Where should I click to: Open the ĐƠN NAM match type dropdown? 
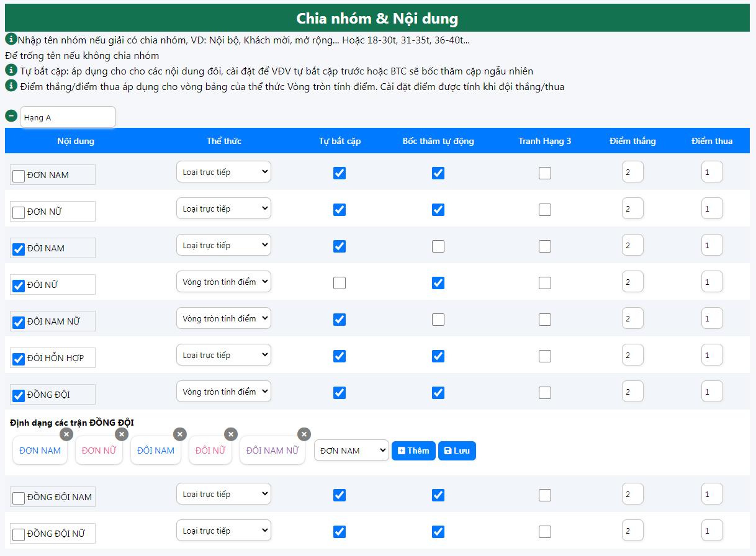351,451
